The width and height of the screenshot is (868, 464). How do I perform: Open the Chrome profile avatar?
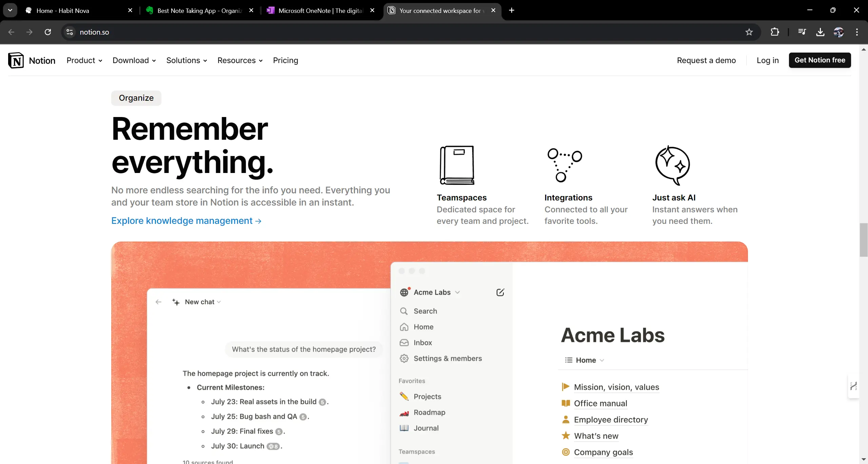tap(839, 32)
